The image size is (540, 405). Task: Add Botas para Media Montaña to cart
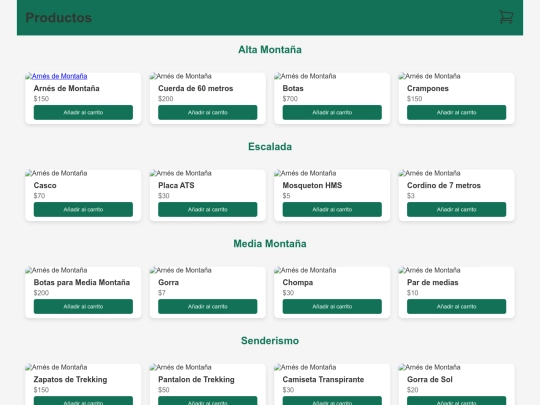click(x=83, y=307)
